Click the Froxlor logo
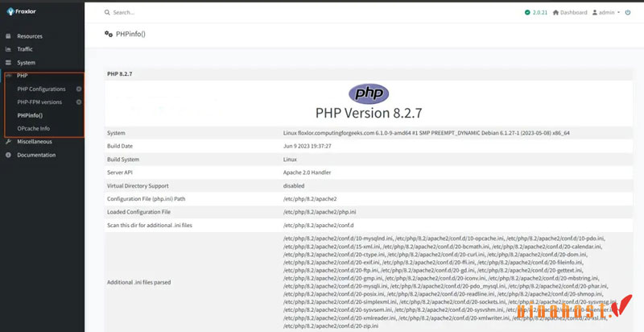644x332 pixels. pyautogui.click(x=22, y=11)
